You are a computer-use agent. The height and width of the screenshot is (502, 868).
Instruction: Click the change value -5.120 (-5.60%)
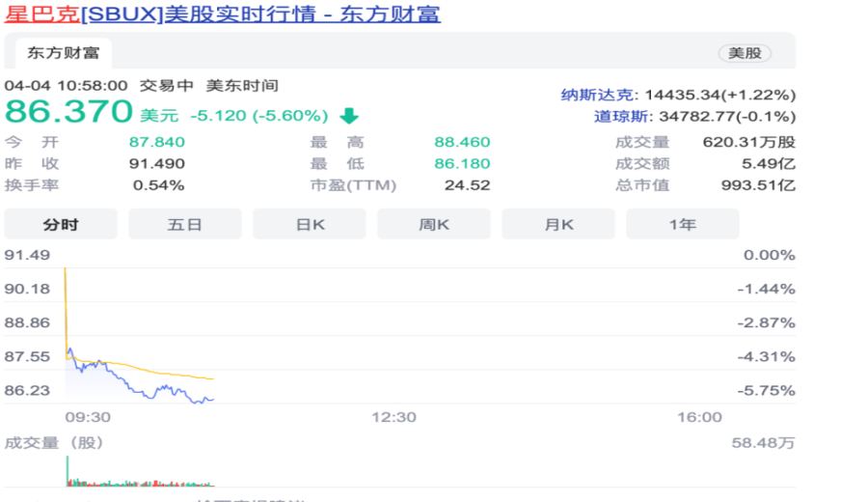coord(259,116)
